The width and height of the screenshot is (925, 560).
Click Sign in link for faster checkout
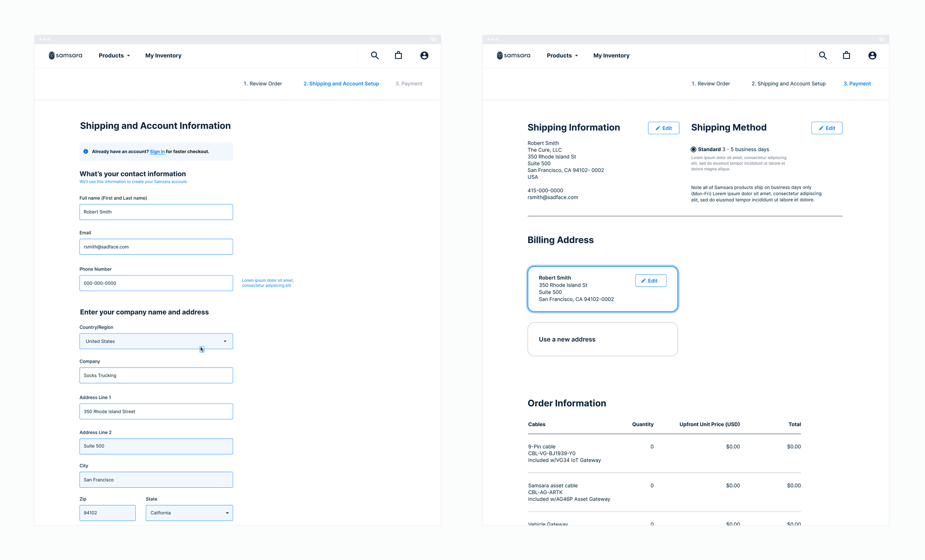click(x=157, y=152)
